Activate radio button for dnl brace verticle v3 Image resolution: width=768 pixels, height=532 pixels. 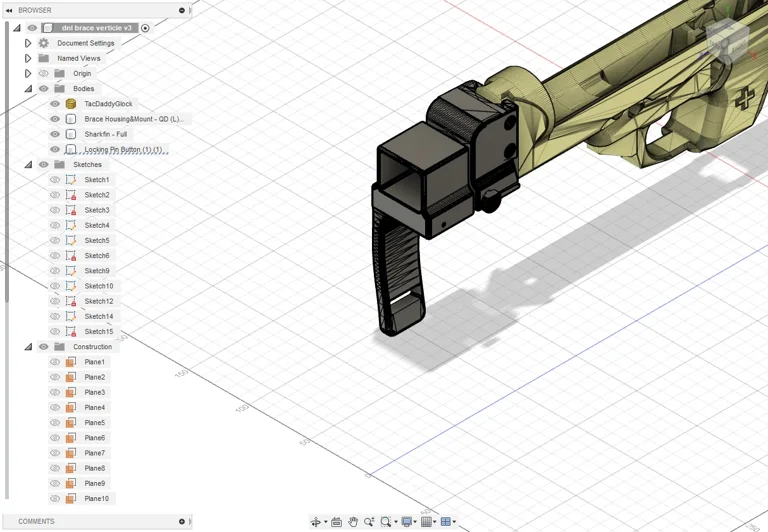[146, 28]
